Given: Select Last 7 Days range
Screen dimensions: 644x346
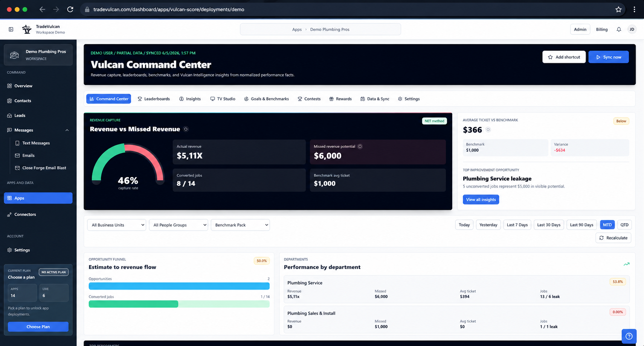Looking at the screenshot, I should [517, 225].
